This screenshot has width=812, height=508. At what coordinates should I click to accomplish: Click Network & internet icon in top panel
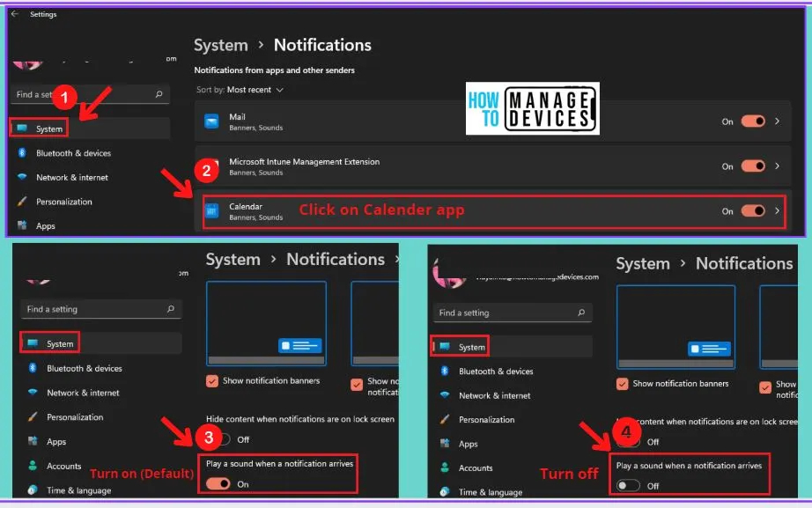pyautogui.click(x=22, y=177)
